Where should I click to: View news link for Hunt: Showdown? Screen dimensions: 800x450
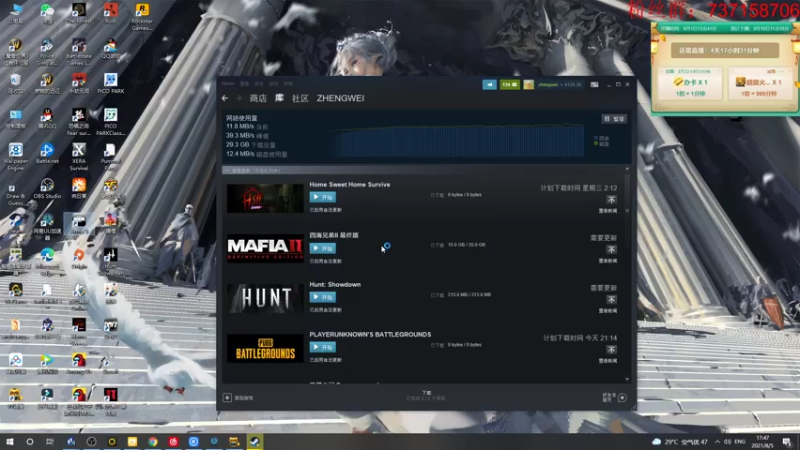608,311
